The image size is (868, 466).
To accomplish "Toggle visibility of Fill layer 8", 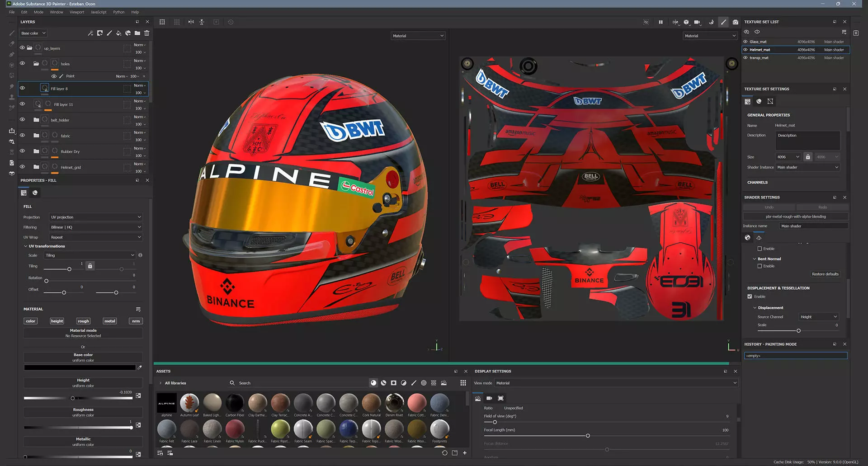I will coord(22,88).
